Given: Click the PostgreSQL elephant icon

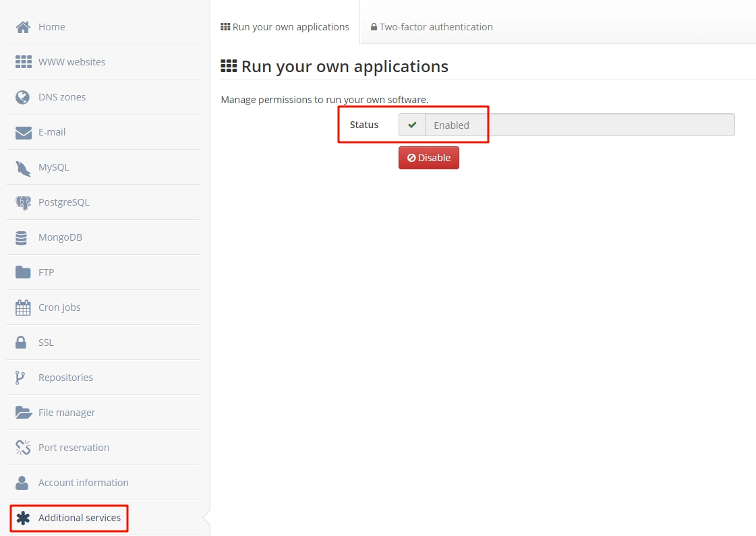Looking at the screenshot, I should click(23, 202).
